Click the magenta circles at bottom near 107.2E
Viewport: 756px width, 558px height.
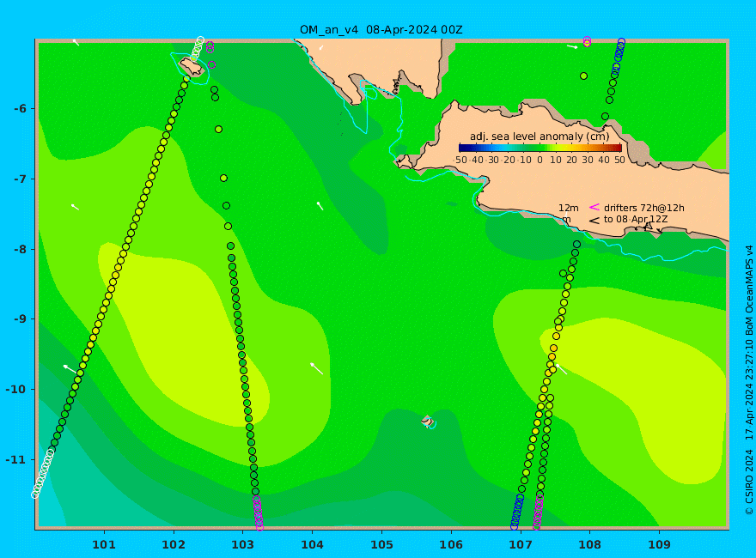[x=538, y=512]
